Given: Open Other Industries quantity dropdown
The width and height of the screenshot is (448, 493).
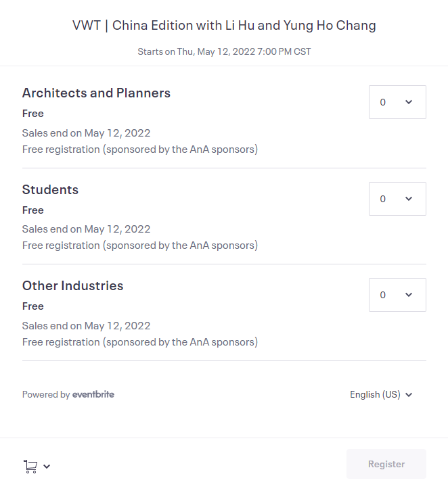Looking at the screenshot, I should click(x=397, y=295).
